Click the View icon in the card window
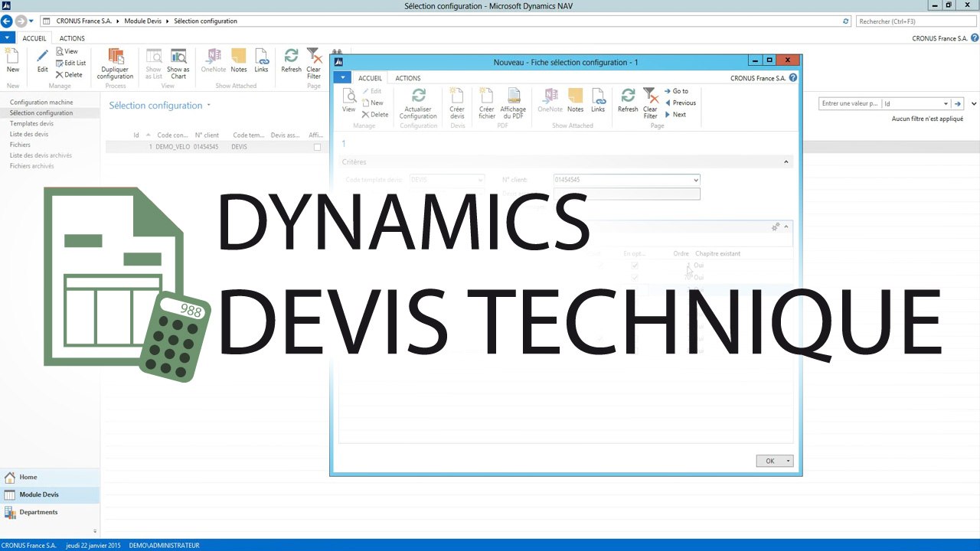Screen dimensions: 980x551 coord(348,96)
